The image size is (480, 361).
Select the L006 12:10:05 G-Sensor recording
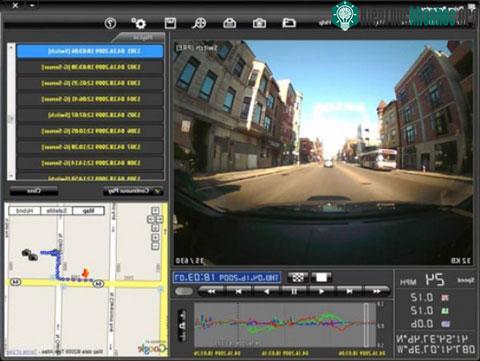click(90, 131)
